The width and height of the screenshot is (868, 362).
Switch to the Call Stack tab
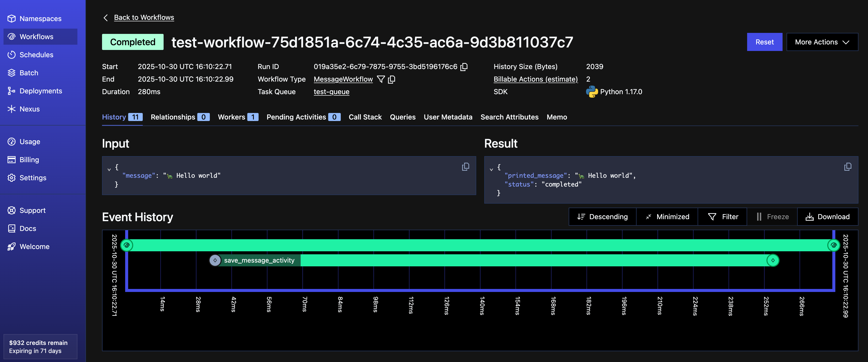365,117
